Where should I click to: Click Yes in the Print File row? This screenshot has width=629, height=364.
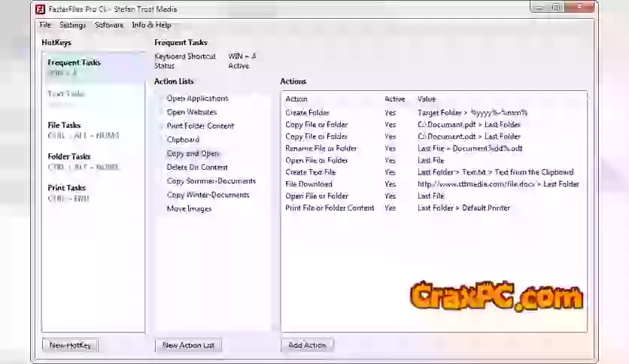(x=390, y=208)
